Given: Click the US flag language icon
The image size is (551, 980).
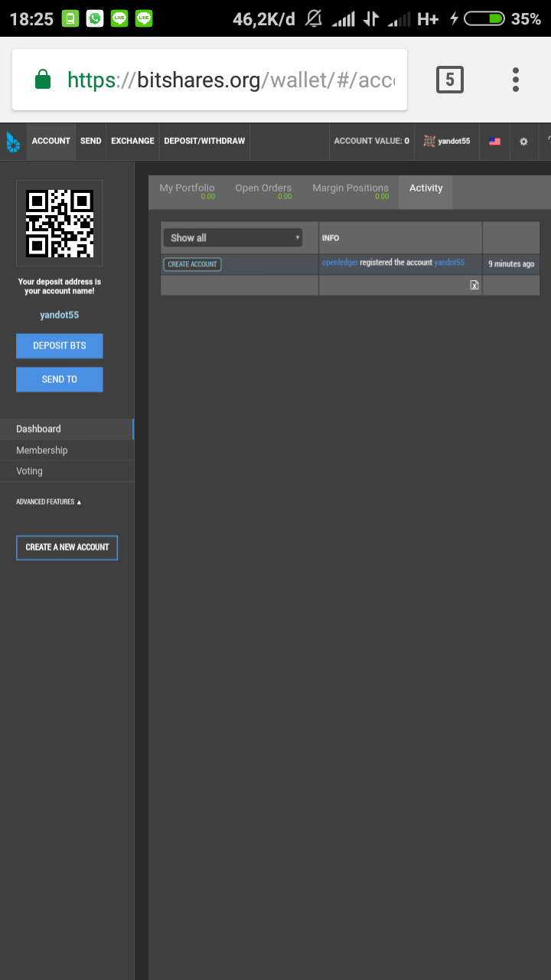Looking at the screenshot, I should point(494,142).
